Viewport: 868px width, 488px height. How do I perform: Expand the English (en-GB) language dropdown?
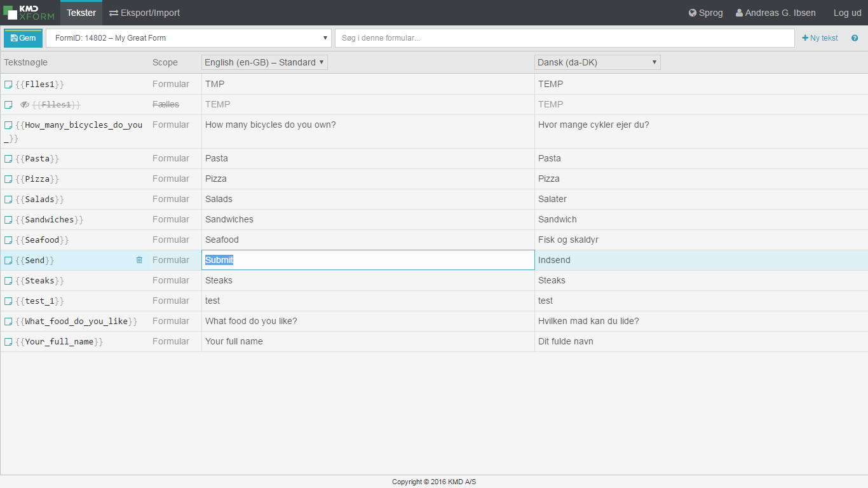coord(264,62)
